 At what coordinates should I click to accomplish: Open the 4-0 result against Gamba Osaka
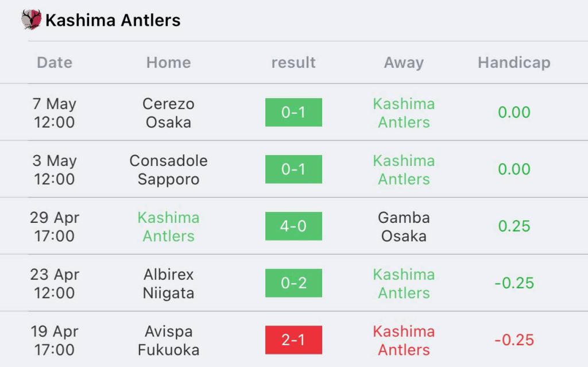293,226
